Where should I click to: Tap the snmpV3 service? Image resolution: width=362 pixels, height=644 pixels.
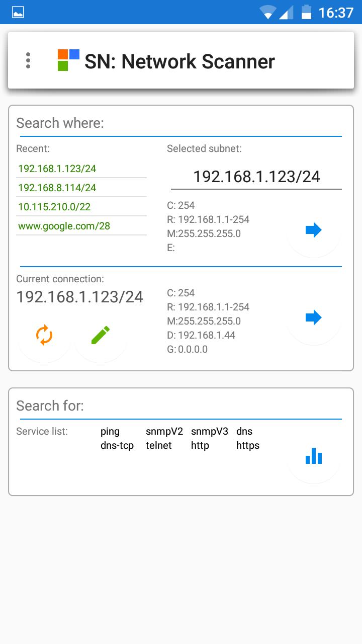click(210, 431)
